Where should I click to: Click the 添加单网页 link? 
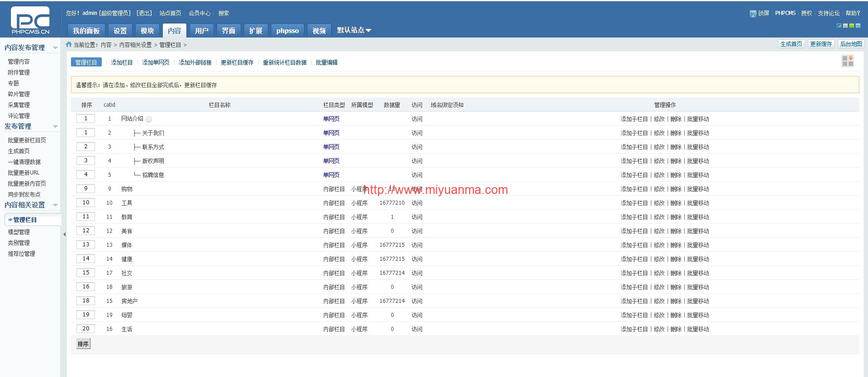pos(156,62)
